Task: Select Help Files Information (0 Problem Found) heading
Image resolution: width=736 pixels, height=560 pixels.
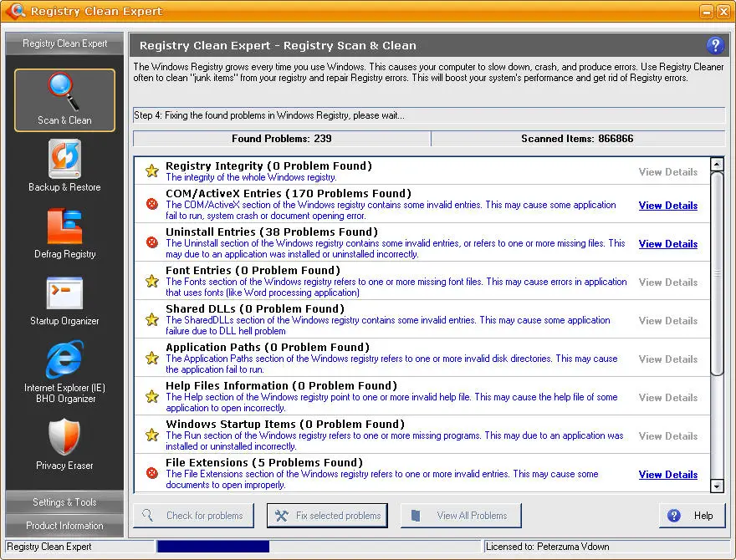Action: point(281,385)
